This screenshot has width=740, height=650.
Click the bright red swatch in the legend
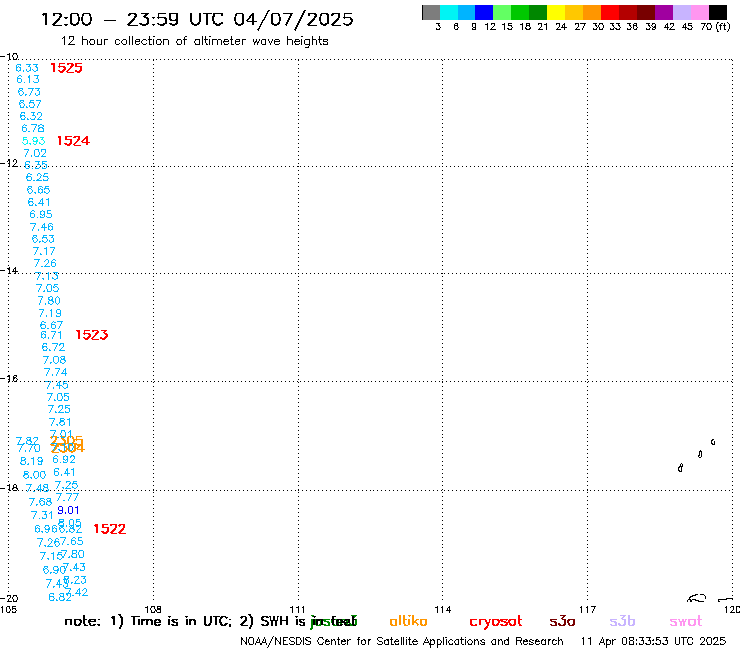click(x=610, y=12)
